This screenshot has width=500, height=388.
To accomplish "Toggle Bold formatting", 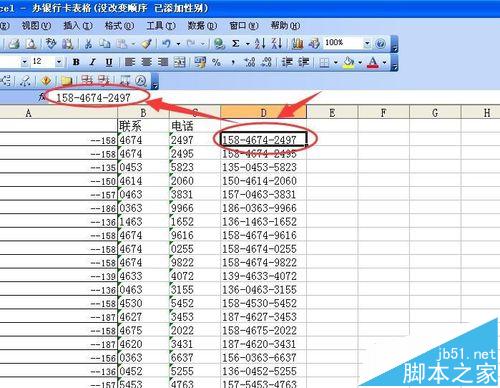I will point(76,62).
